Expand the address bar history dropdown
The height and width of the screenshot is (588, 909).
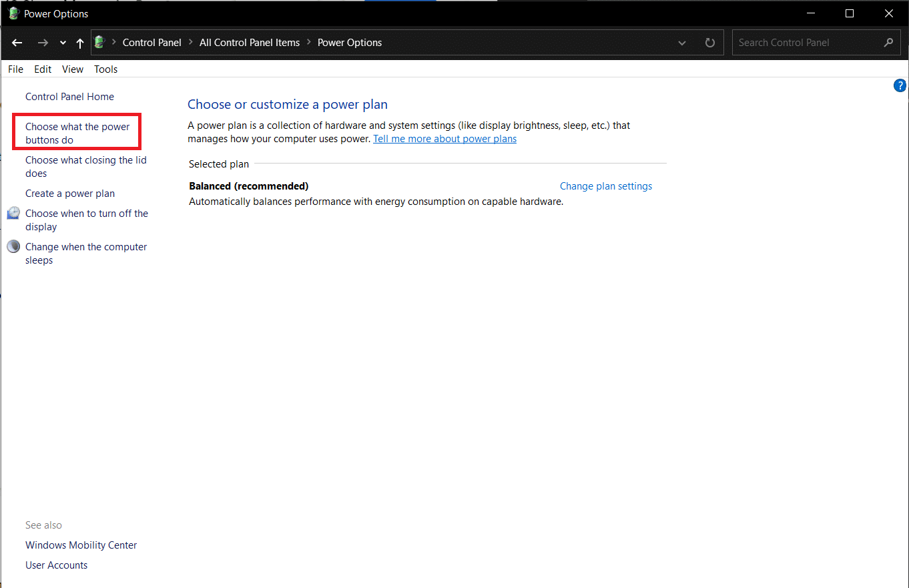[x=682, y=43]
